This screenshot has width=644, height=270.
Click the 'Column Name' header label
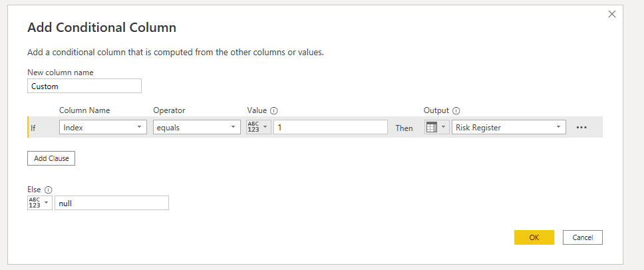pyautogui.click(x=84, y=110)
